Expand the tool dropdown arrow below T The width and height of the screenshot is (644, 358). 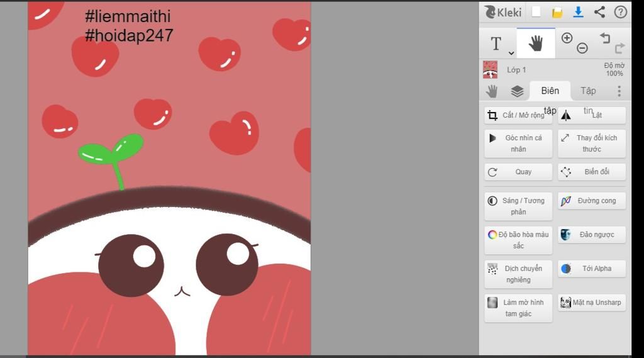pos(511,53)
